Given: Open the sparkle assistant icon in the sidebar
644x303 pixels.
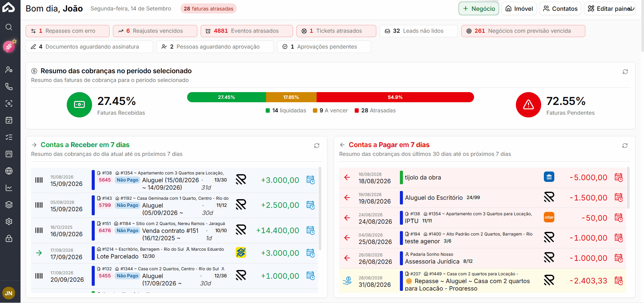Looking at the screenshot, I should (x=9, y=47).
